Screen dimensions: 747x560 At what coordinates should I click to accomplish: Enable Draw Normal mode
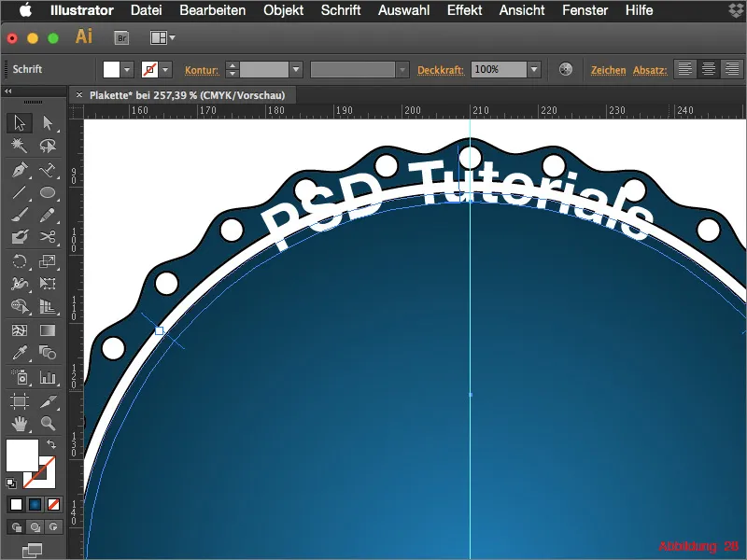(x=17, y=527)
